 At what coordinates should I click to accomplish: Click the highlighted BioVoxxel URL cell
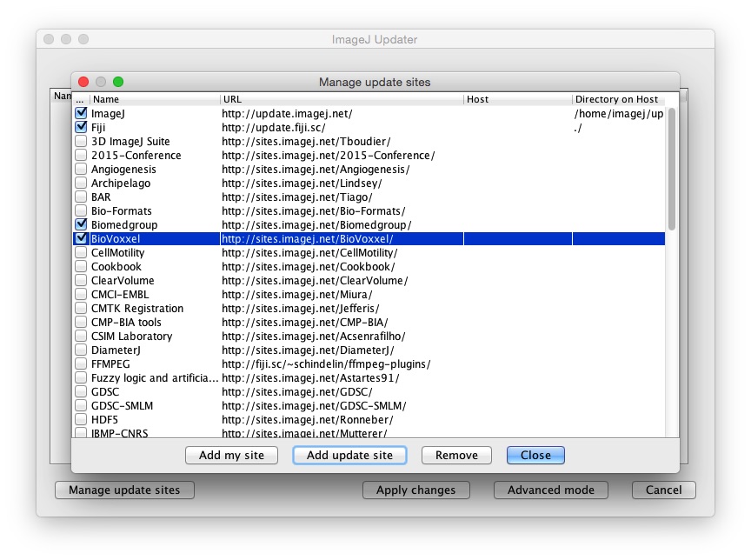(x=342, y=238)
